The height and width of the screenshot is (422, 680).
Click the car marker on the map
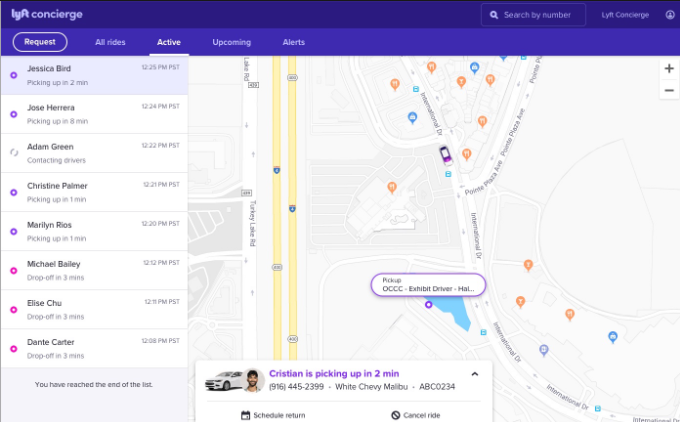[x=445, y=155]
